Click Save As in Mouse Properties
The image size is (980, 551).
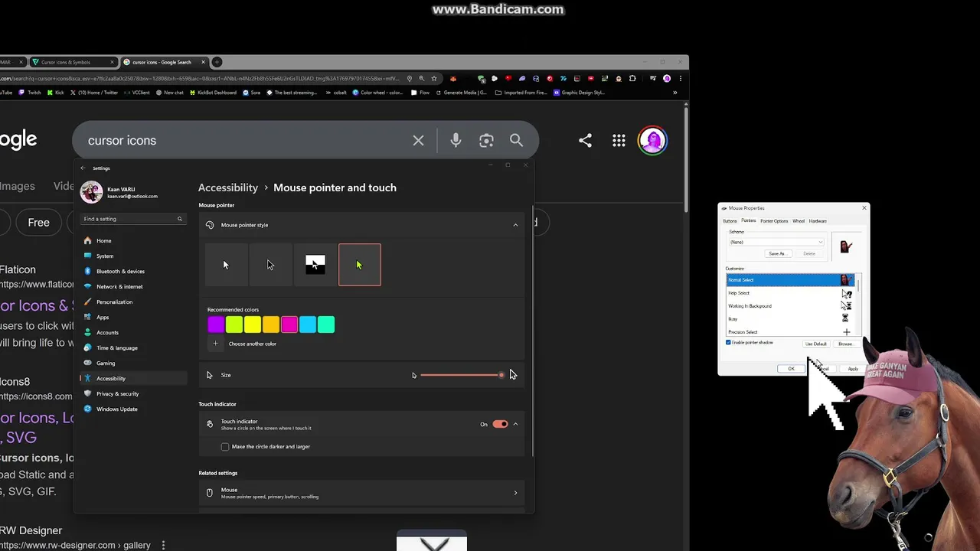(x=777, y=253)
